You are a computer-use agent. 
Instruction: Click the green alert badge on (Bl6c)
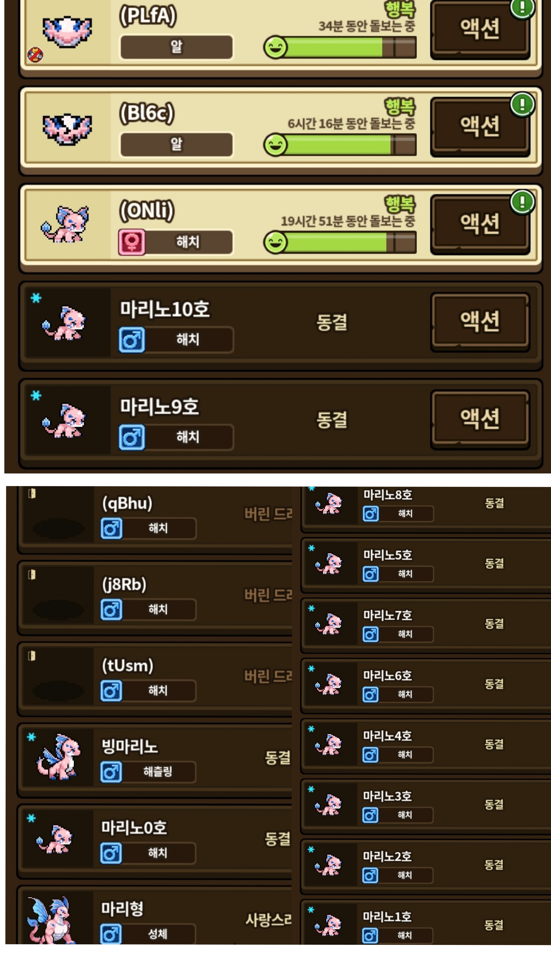point(522,104)
